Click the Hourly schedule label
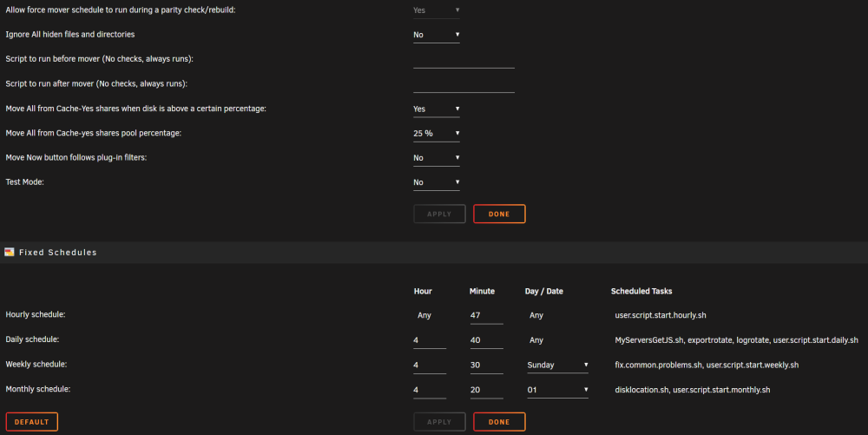868x435 pixels. [x=36, y=314]
